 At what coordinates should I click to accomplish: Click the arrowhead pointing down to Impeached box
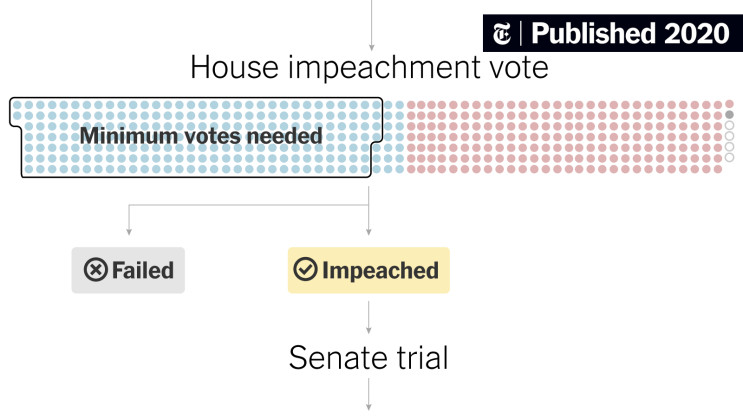(x=369, y=232)
